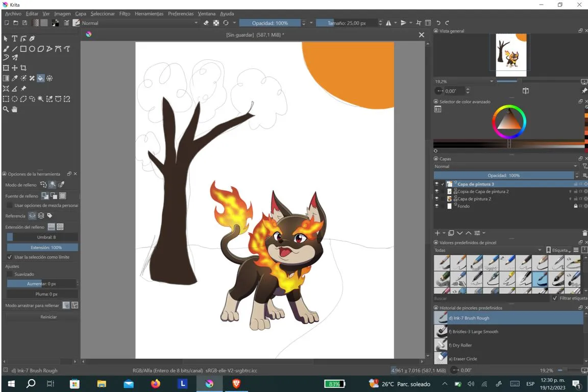This screenshot has height=392, width=588.
Task: Select Bristles-3 Large Smooth from brush history
Action: (x=508, y=332)
